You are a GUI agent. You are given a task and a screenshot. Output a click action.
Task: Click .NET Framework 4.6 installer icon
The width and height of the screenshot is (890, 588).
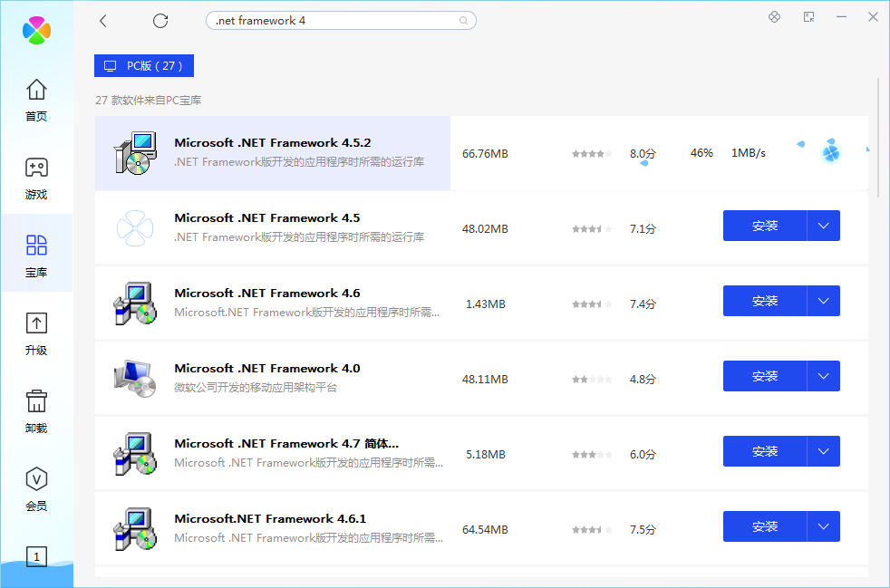[x=135, y=304]
